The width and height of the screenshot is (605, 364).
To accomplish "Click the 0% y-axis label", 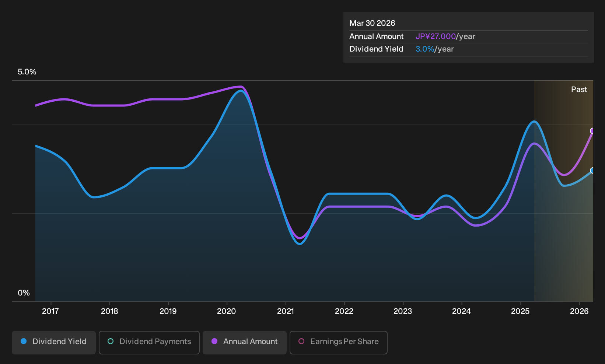I will click(x=24, y=293).
